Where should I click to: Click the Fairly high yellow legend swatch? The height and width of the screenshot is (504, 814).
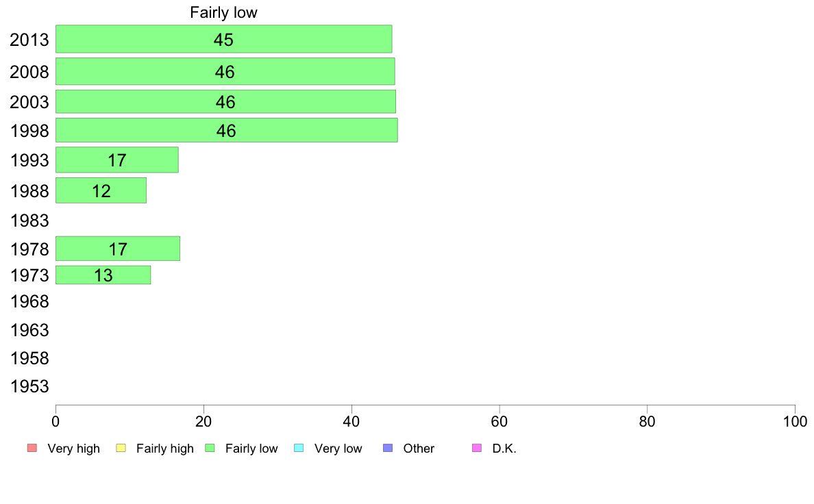tap(121, 448)
